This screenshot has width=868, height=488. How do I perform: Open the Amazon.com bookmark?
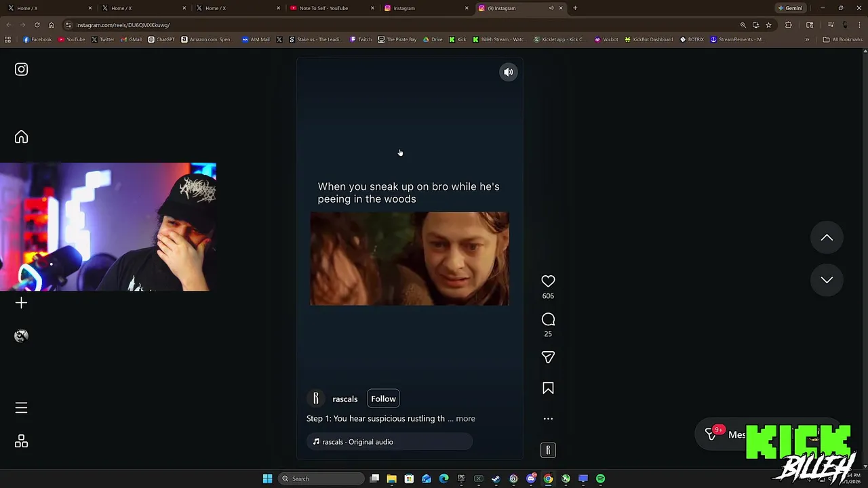[206, 39]
